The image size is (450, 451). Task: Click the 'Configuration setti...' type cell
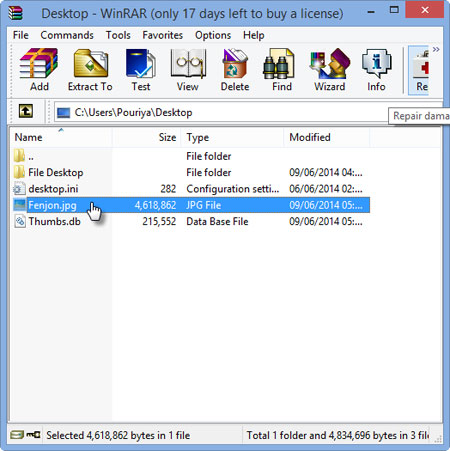pyautogui.click(x=233, y=189)
